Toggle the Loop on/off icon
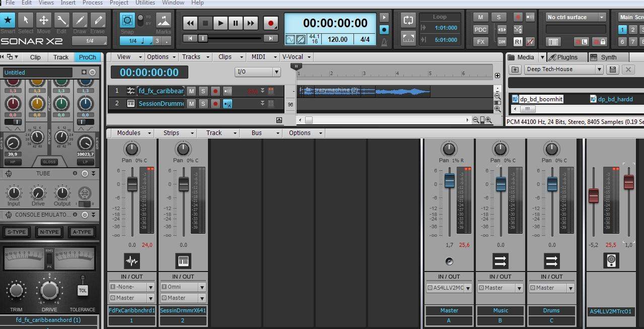Viewport: 644px width, 329px height. pos(408,20)
